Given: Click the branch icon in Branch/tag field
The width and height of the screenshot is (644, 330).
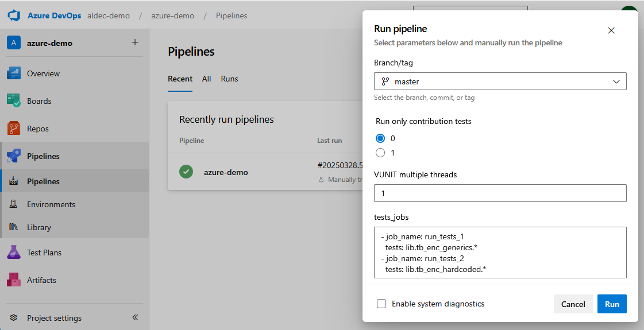Looking at the screenshot, I should tap(385, 81).
